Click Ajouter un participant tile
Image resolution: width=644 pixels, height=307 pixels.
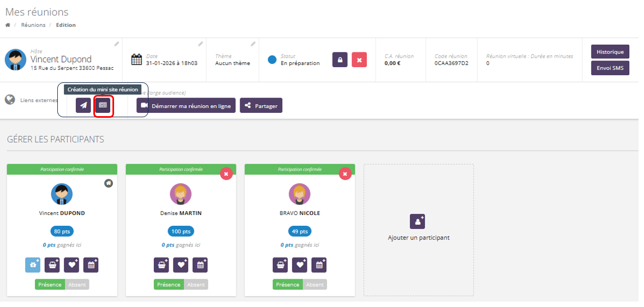point(418,229)
